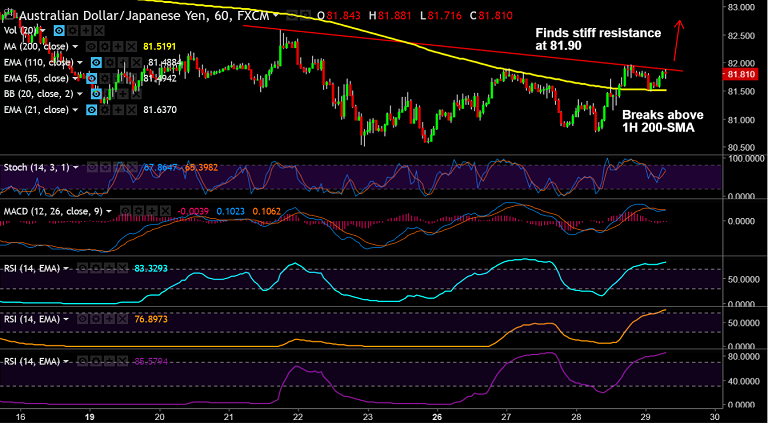This screenshot has height=424, width=768.
Task: Open EMA (110, close) dropdown arrow
Action: click(x=80, y=63)
